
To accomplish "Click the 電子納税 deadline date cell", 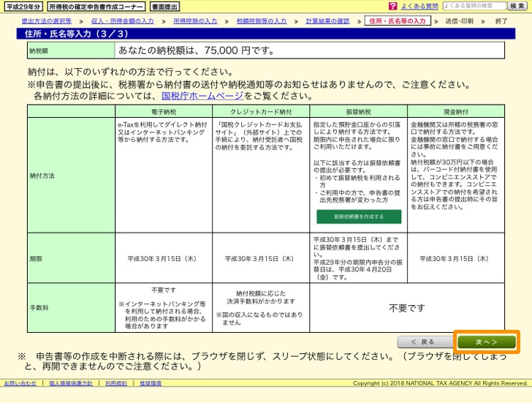I will click(164, 258).
